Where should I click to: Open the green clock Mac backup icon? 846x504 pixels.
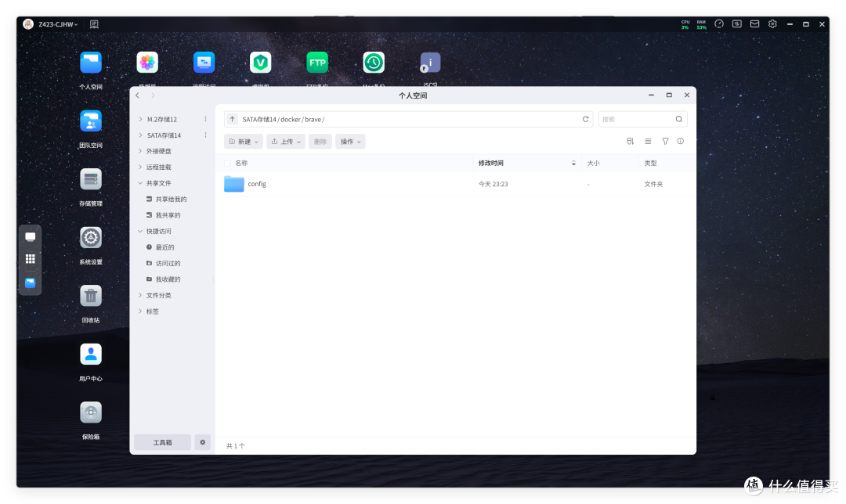point(374,63)
